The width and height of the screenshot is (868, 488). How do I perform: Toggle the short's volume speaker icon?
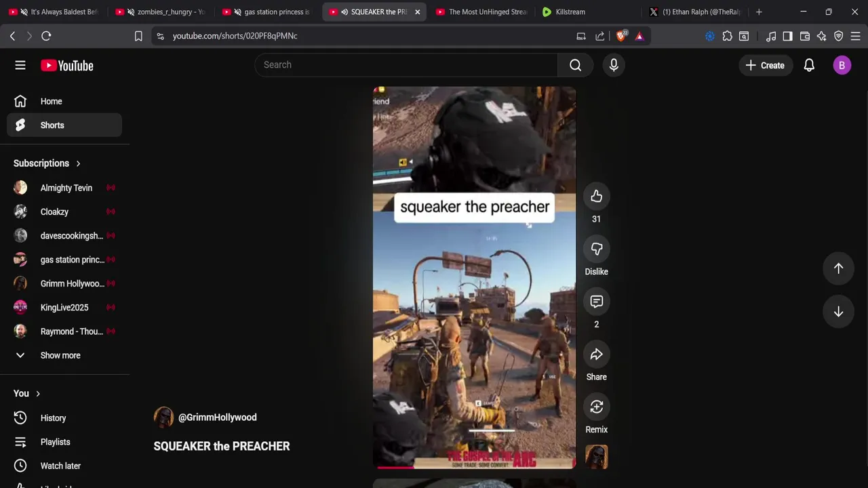pyautogui.click(x=404, y=162)
